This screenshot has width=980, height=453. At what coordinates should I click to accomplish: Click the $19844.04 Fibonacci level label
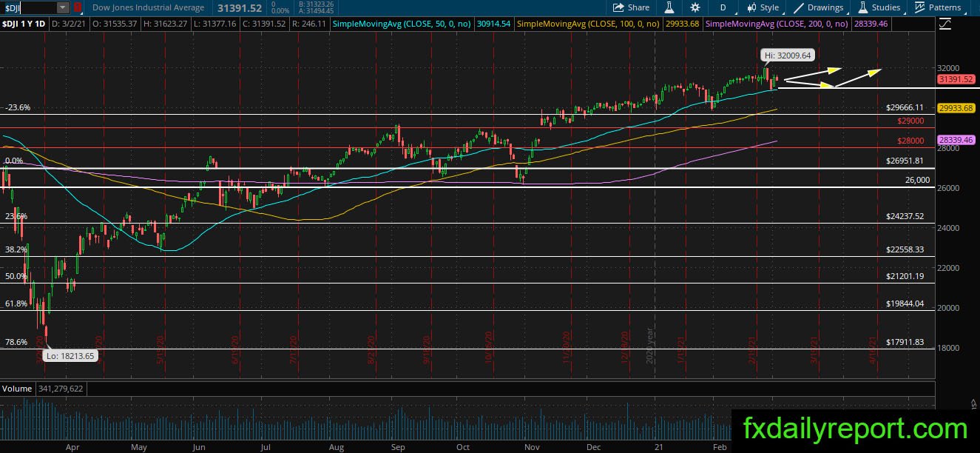(x=905, y=303)
